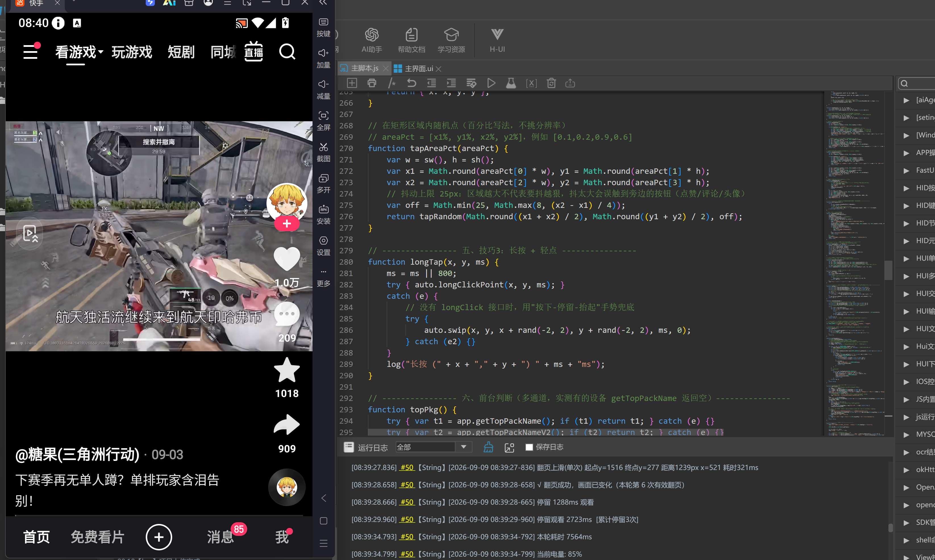Open the 直播 live TV icon
The width and height of the screenshot is (935, 560).
[x=254, y=51]
